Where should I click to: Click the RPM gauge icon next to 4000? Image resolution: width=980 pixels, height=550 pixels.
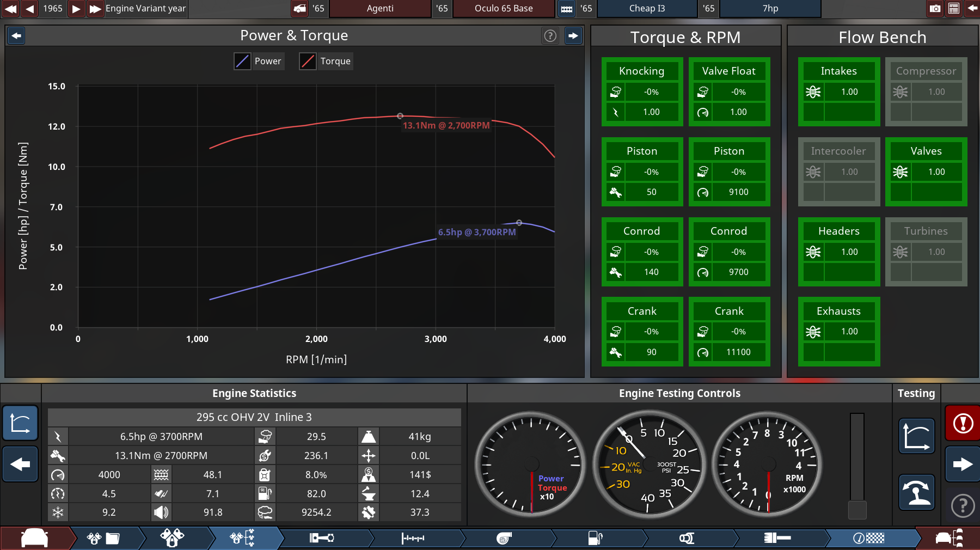pyautogui.click(x=58, y=474)
